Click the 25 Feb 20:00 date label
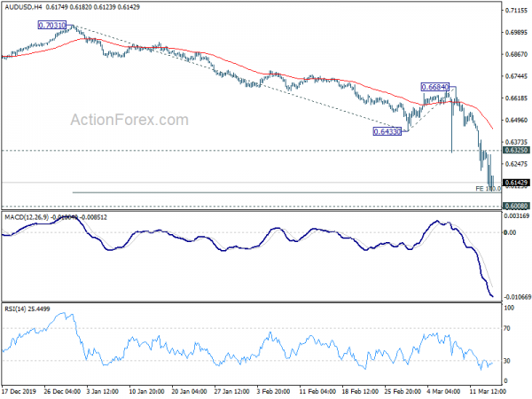The height and width of the screenshot is (399, 532). [x=403, y=391]
